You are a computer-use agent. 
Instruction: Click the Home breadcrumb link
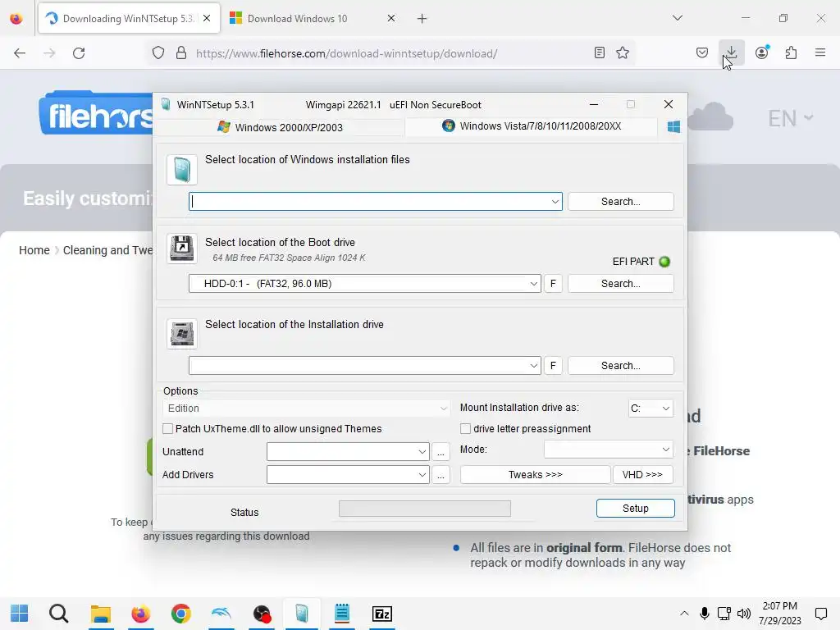click(34, 250)
